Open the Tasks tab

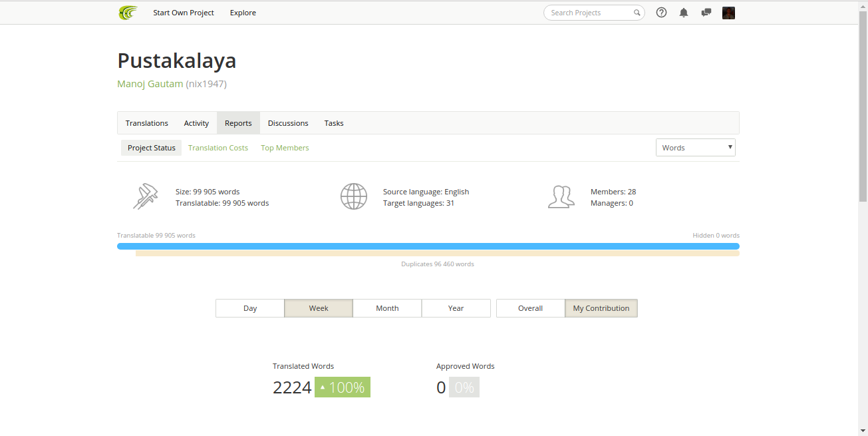click(334, 123)
